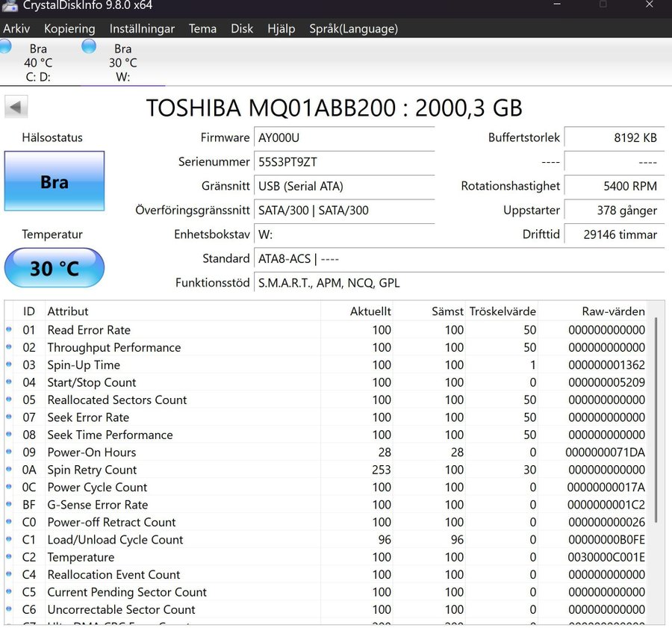The height and width of the screenshot is (628, 672).
Task: Click the status dot for Seek Error Rate
Action: (8, 417)
